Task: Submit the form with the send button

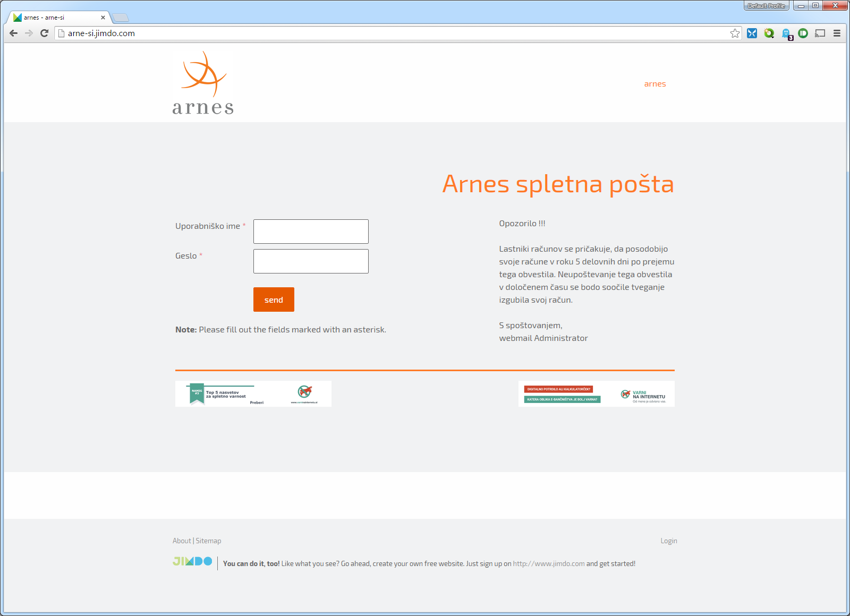Action: pos(274,300)
